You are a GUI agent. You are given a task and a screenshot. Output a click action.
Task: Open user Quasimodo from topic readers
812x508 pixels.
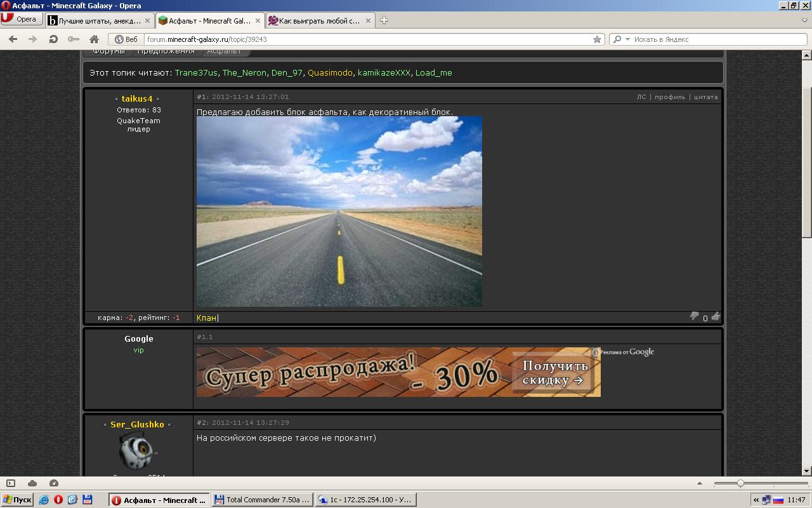330,73
